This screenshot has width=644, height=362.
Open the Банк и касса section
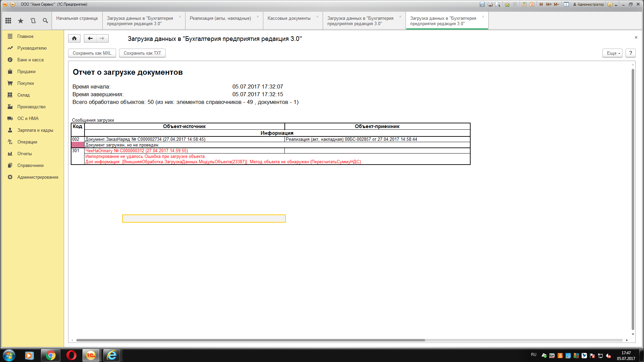point(33,60)
